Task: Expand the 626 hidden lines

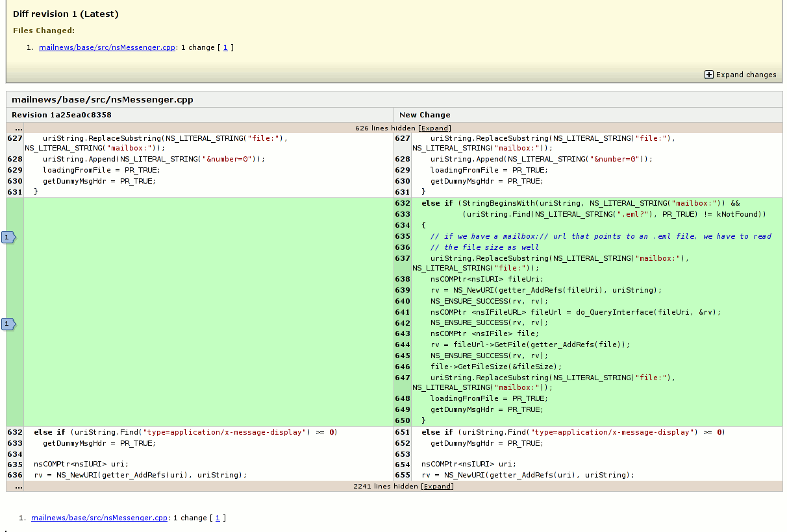Action: click(434, 128)
